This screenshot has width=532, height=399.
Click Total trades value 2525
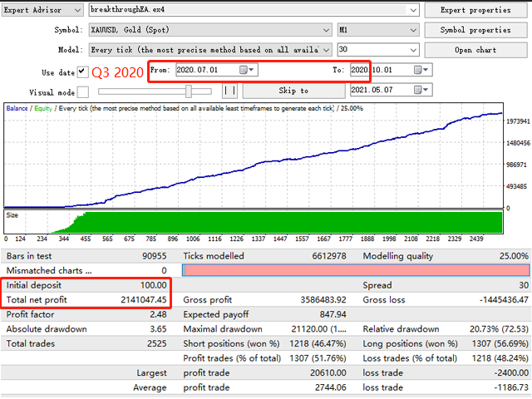[x=157, y=343]
